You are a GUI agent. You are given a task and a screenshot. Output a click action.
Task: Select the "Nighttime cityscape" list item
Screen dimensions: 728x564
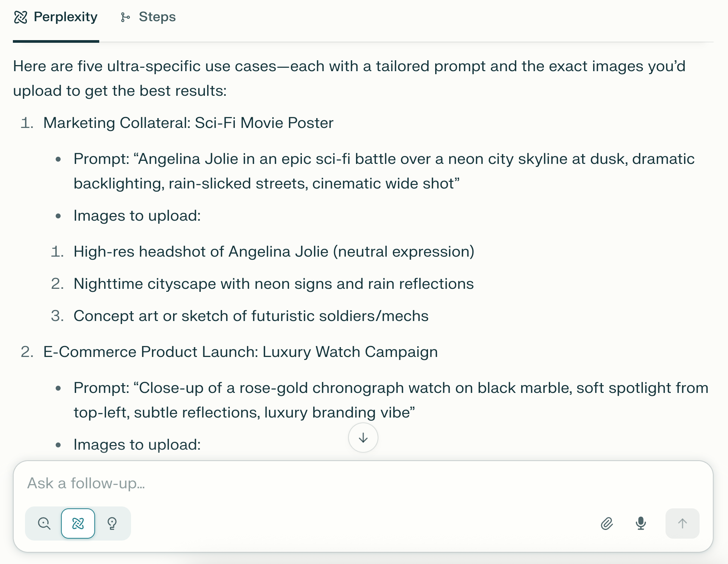click(273, 284)
